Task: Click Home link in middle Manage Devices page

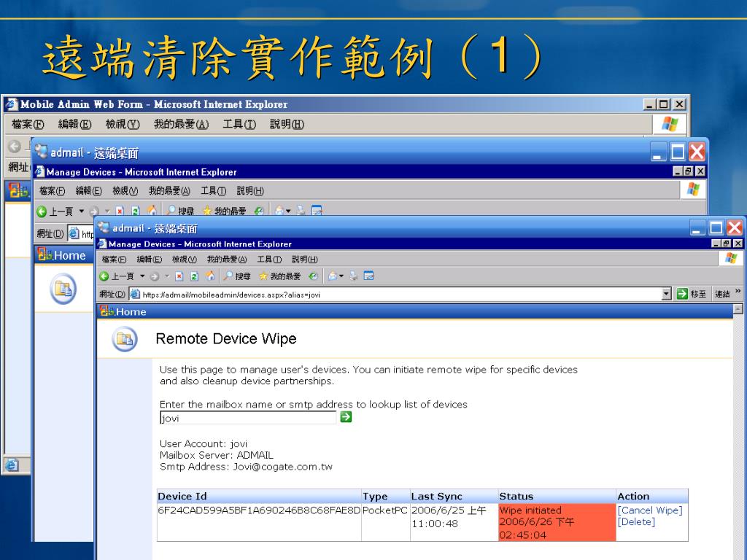Action: 69,256
